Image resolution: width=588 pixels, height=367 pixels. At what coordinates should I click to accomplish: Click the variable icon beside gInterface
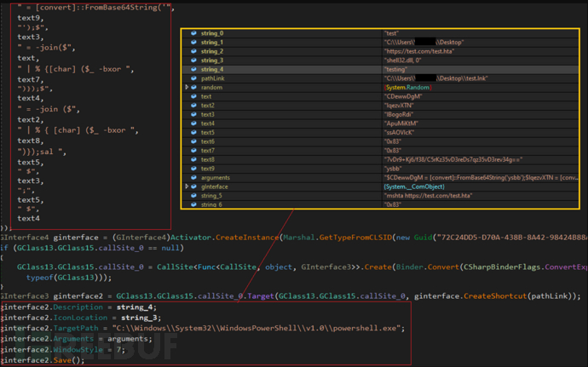[193, 186]
